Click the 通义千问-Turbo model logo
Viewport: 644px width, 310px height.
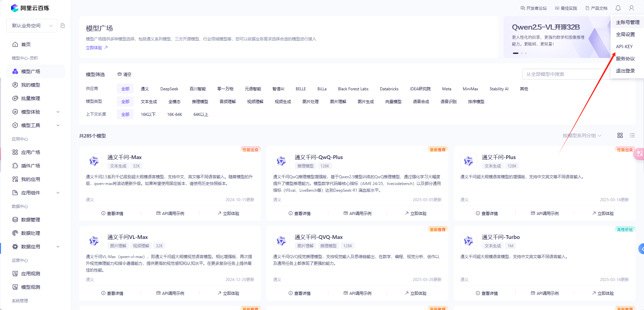[469, 241]
